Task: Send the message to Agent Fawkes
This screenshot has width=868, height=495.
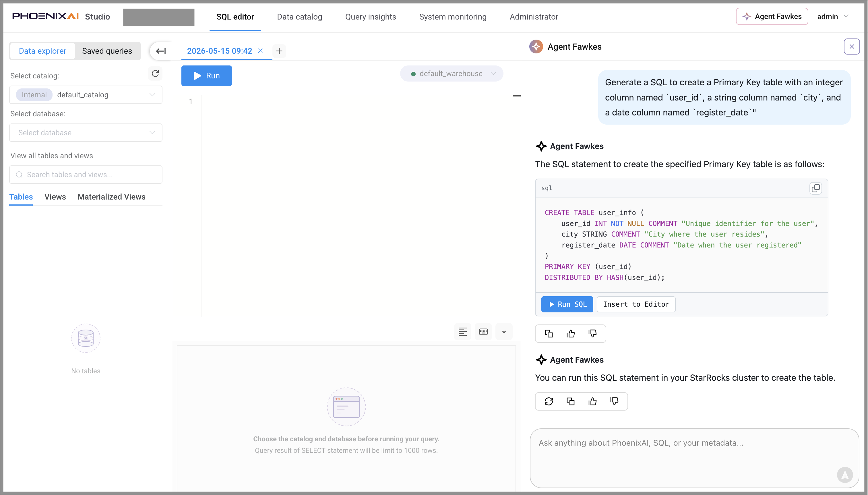Action: tap(845, 475)
